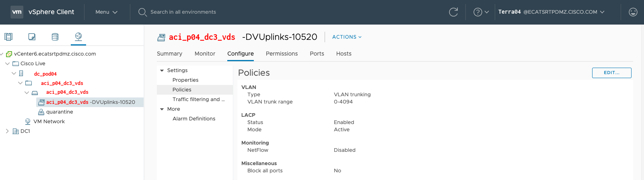Open the Terra04 user account dropdown
This screenshot has height=180, width=644.
[551, 12]
